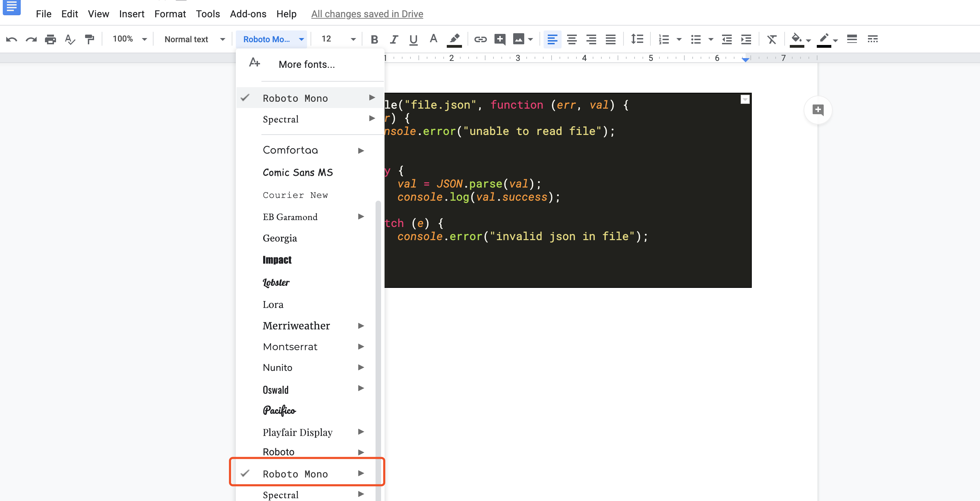Image resolution: width=980 pixels, height=501 pixels.
Task: Open the Docs home icon
Action: tap(11, 7)
